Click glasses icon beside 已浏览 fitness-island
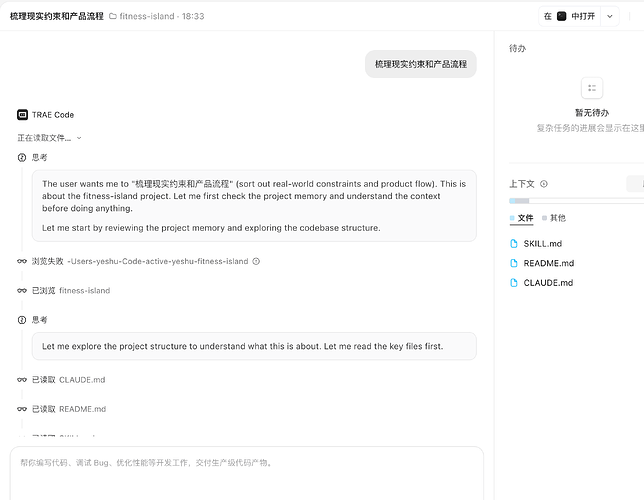The height and width of the screenshot is (500, 644). [22, 290]
